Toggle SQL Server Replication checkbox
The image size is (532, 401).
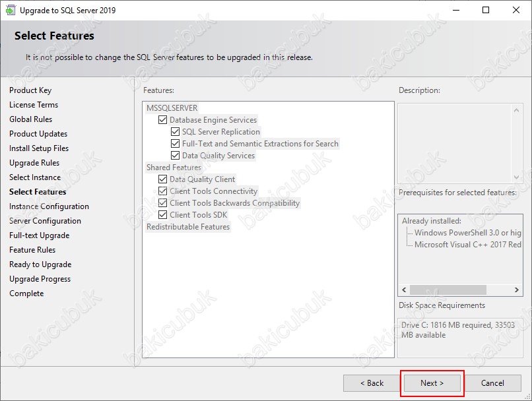pyautogui.click(x=175, y=131)
